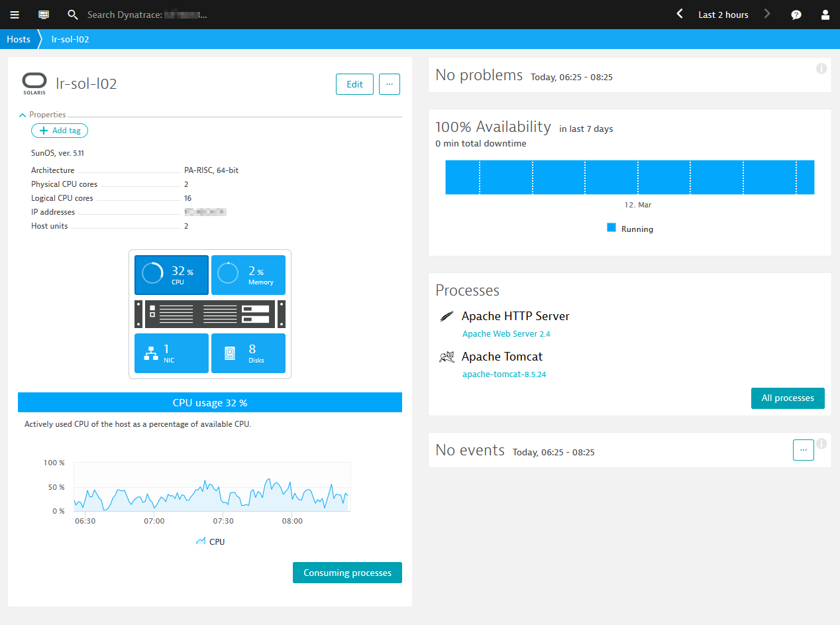Click the No problems heading
Viewport: 840px width, 625px height.
[479, 76]
